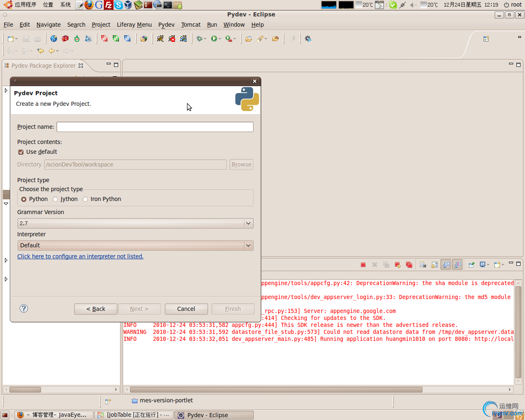525x420 pixels.
Task: Click the JobTable taskbar button
Action: point(135,415)
